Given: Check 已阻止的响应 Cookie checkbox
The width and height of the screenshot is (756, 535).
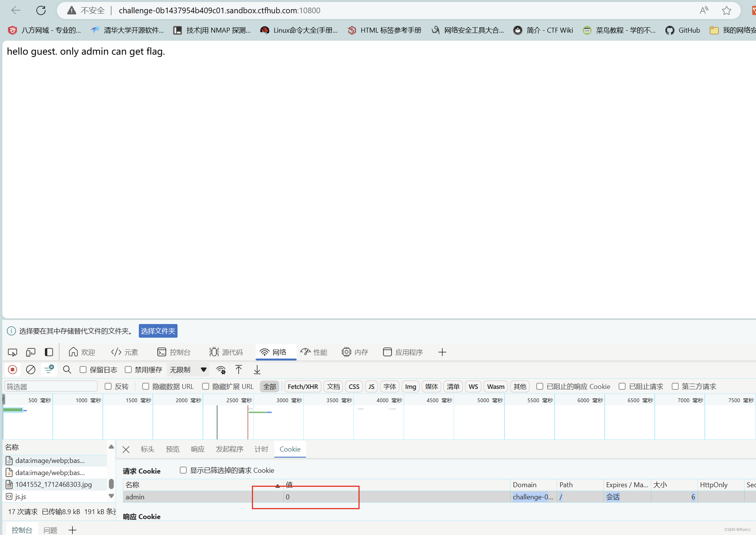Looking at the screenshot, I should pyautogui.click(x=540, y=386).
